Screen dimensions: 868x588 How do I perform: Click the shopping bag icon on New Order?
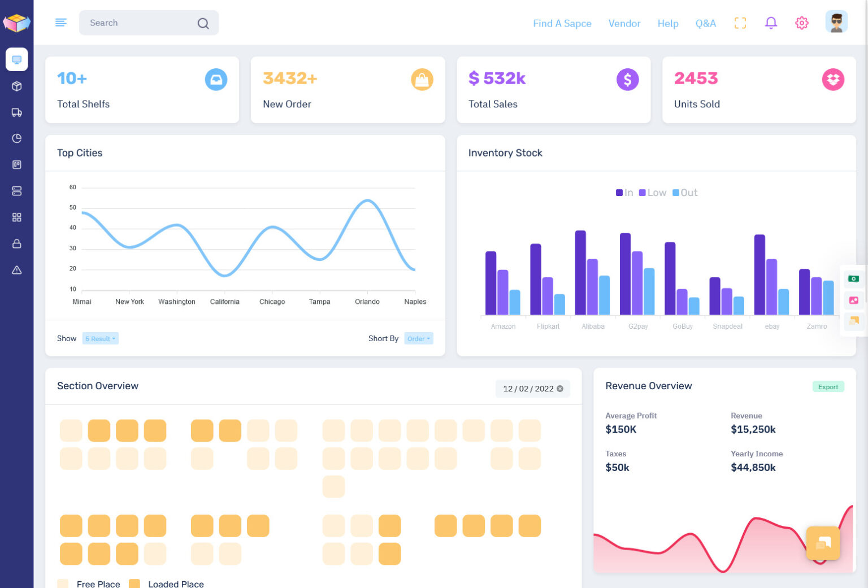click(422, 80)
